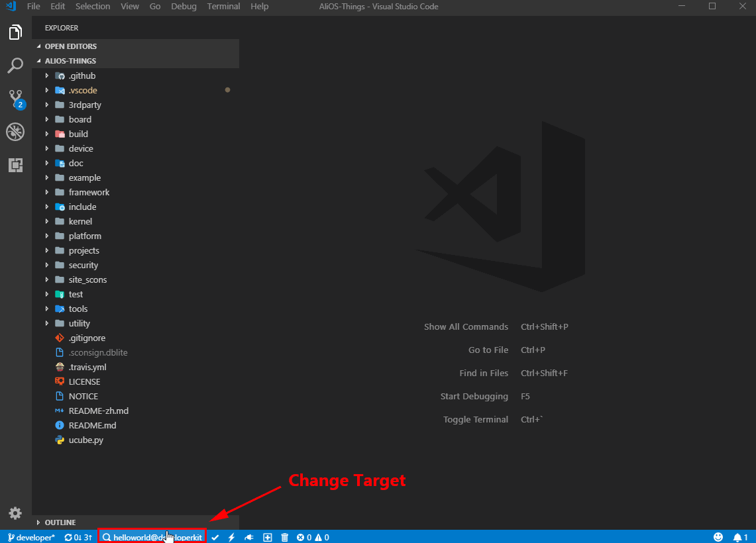
Task: Open the File menu
Action: 33,6
